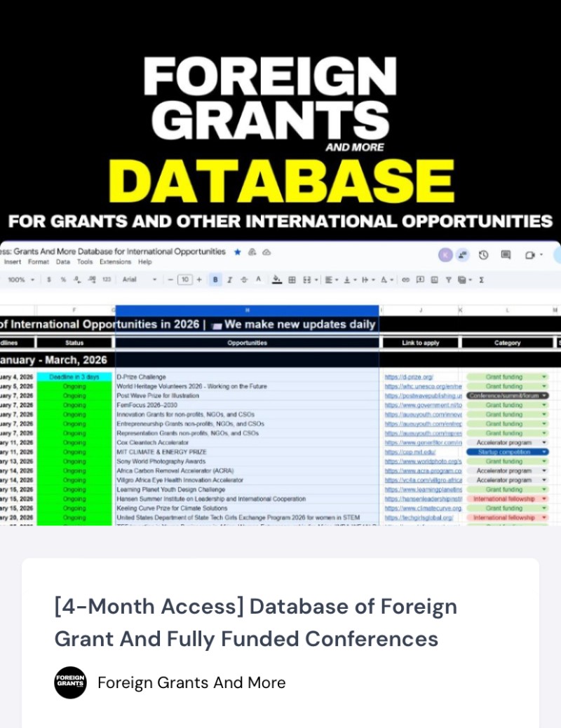
Task: Apply percent format icon
Action: [x=63, y=280]
